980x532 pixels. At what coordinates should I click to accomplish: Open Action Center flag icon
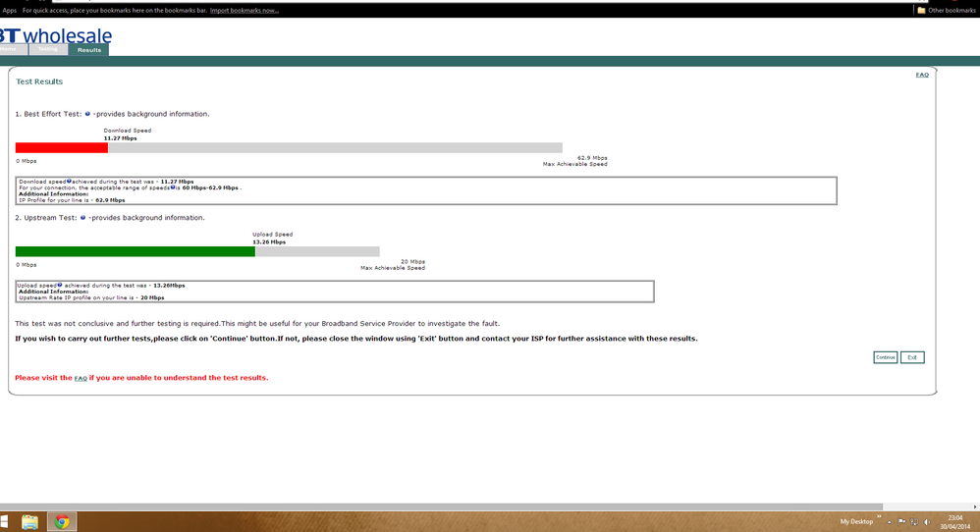click(901, 522)
